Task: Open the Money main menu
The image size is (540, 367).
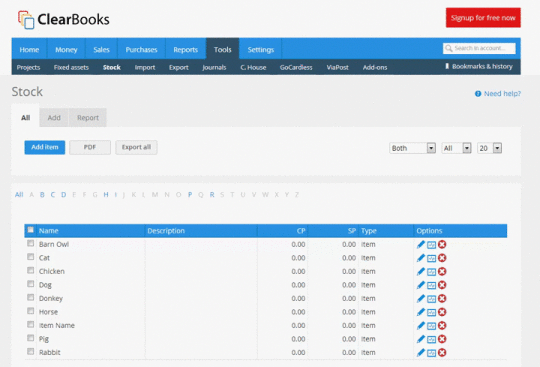Action: tap(66, 50)
